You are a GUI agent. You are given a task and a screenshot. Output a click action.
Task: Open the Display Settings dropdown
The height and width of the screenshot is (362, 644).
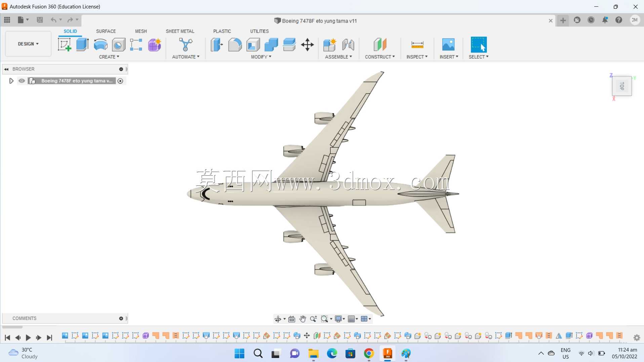pyautogui.click(x=340, y=319)
